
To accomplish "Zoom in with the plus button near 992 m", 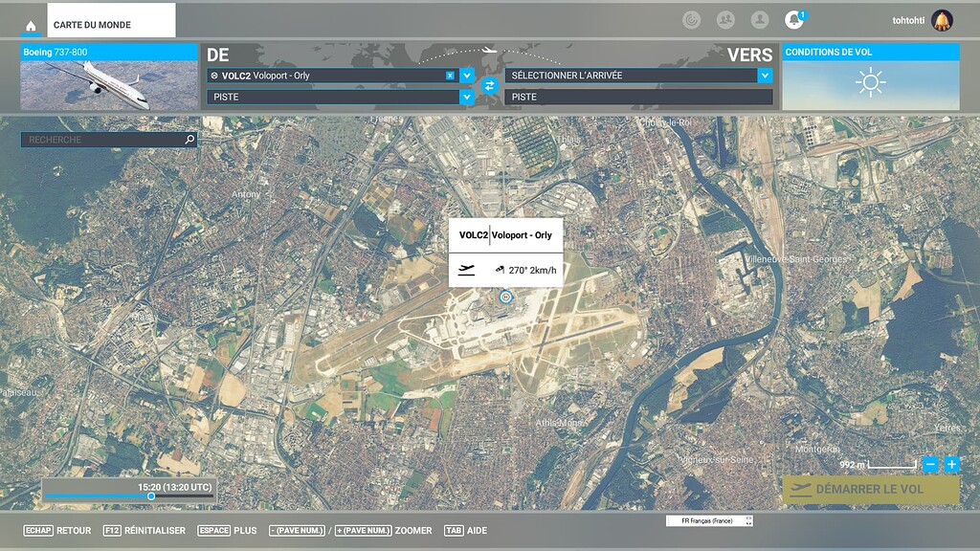I will pos(952,465).
